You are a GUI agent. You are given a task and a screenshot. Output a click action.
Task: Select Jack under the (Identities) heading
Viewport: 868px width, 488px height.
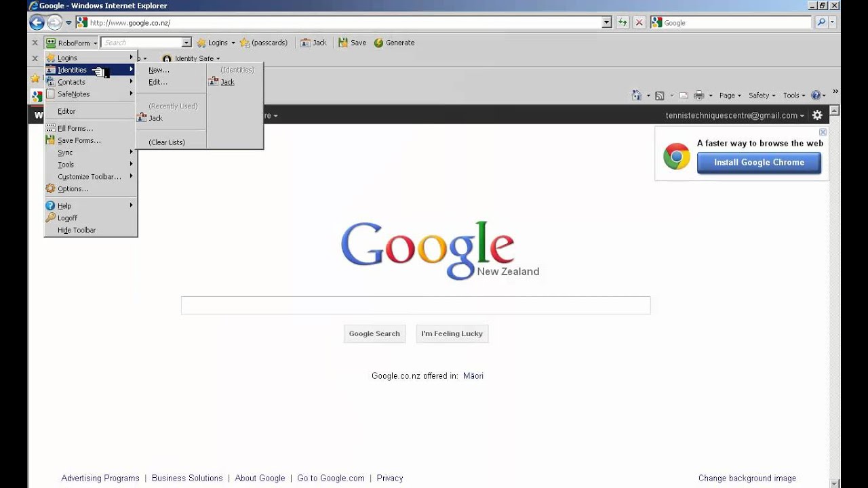click(x=235, y=82)
